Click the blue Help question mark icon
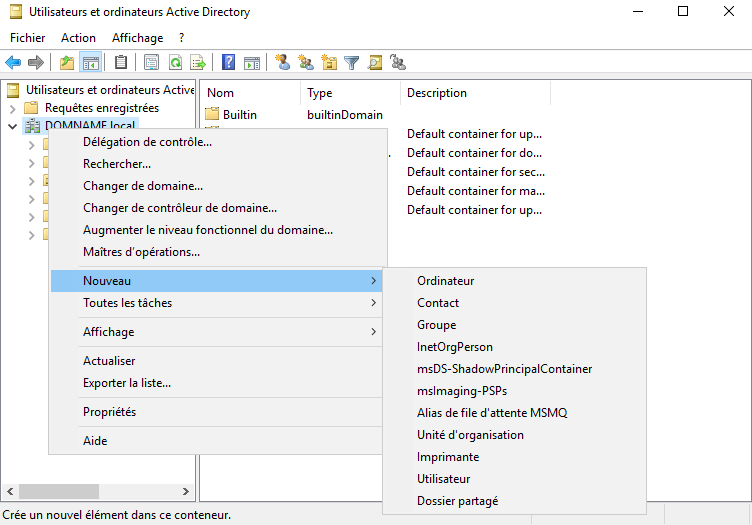 pyautogui.click(x=229, y=63)
